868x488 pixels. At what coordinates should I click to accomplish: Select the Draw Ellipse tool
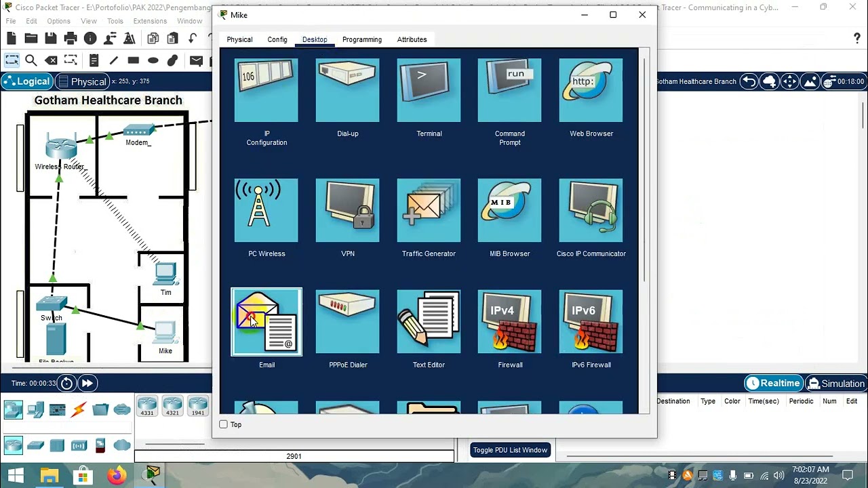153,60
